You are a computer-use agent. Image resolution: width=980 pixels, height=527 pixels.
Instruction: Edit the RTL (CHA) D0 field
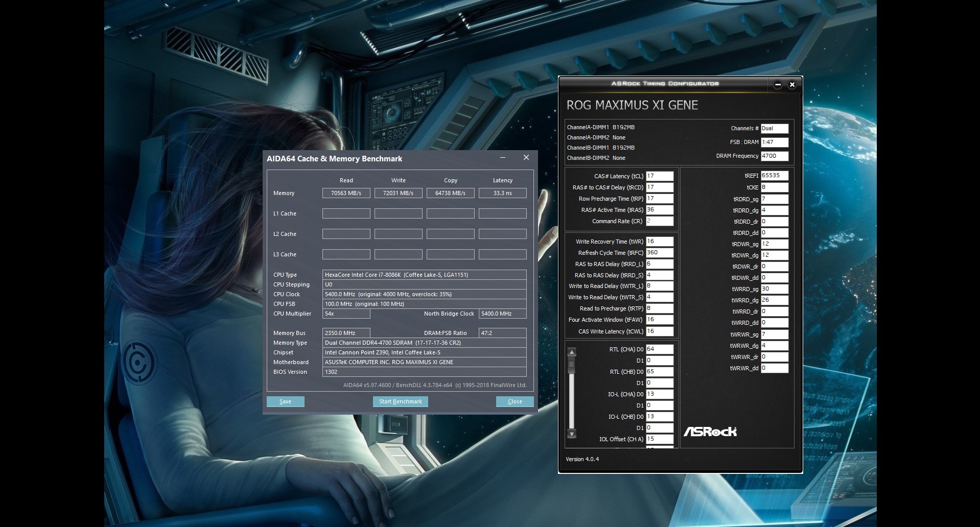[x=660, y=349]
